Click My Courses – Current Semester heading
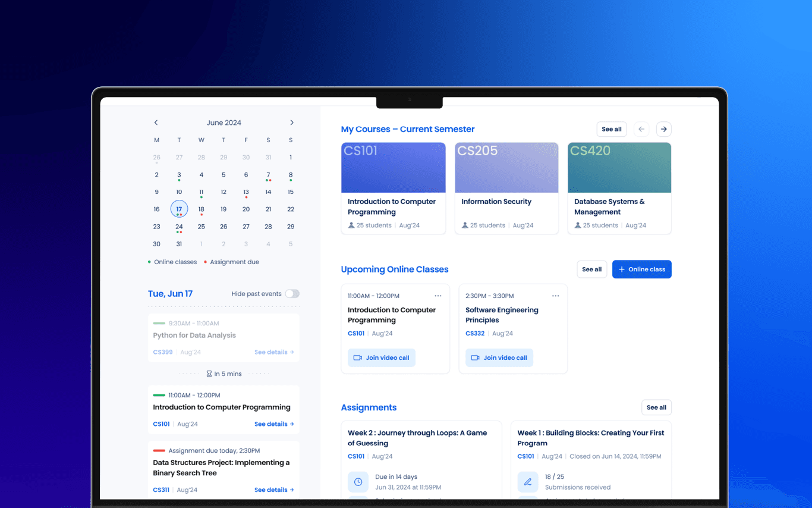The height and width of the screenshot is (508, 812). [x=408, y=129]
